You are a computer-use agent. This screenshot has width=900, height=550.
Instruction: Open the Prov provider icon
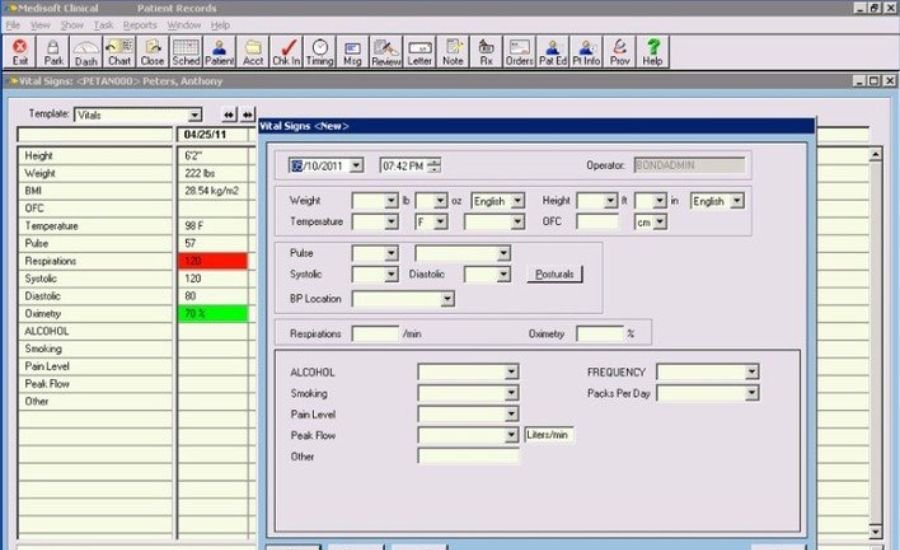619,52
